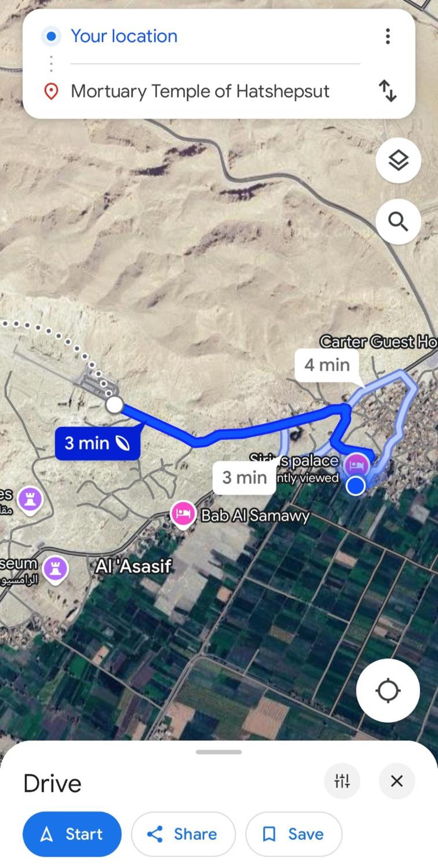438x868 pixels.
Task: Swap start and destination with reverse arrows
Action: click(x=388, y=90)
